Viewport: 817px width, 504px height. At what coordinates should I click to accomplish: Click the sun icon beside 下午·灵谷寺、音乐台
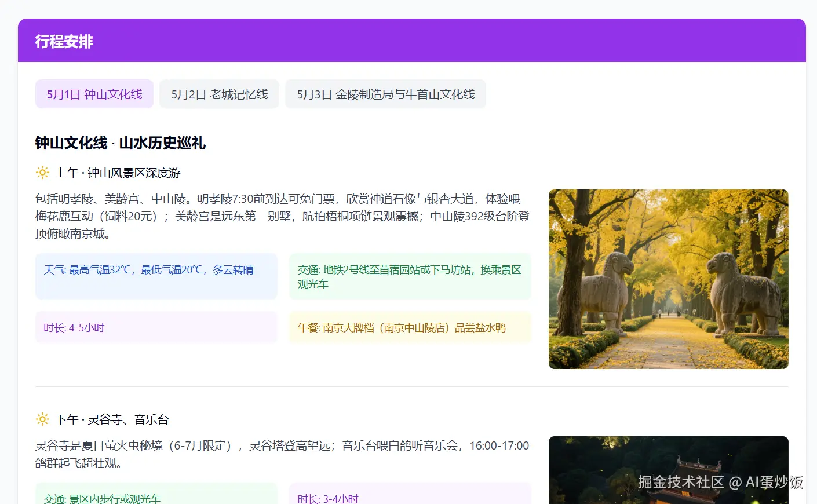(x=42, y=419)
